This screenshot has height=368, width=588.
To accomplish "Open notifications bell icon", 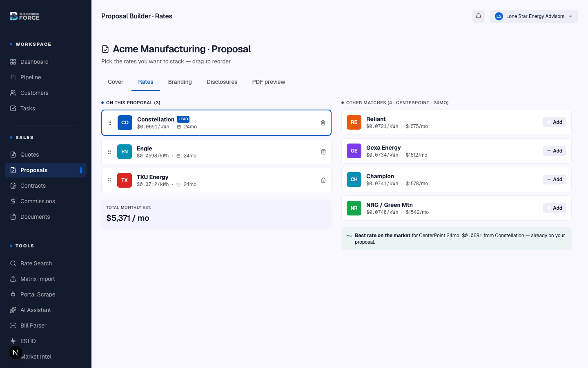I will [x=479, y=16].
